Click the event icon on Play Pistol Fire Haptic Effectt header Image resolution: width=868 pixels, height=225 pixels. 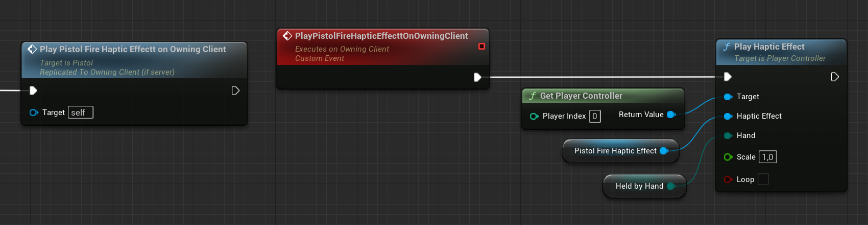click(32, 49)
